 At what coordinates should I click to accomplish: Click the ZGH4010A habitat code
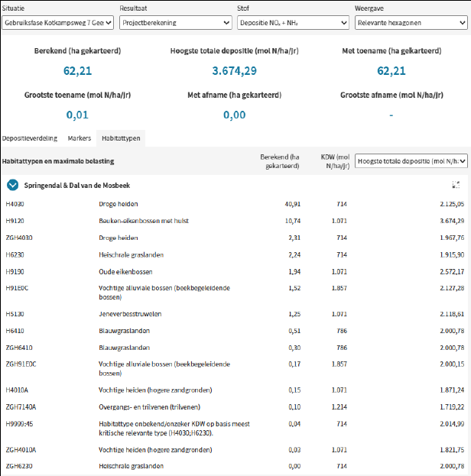[21, 450]
